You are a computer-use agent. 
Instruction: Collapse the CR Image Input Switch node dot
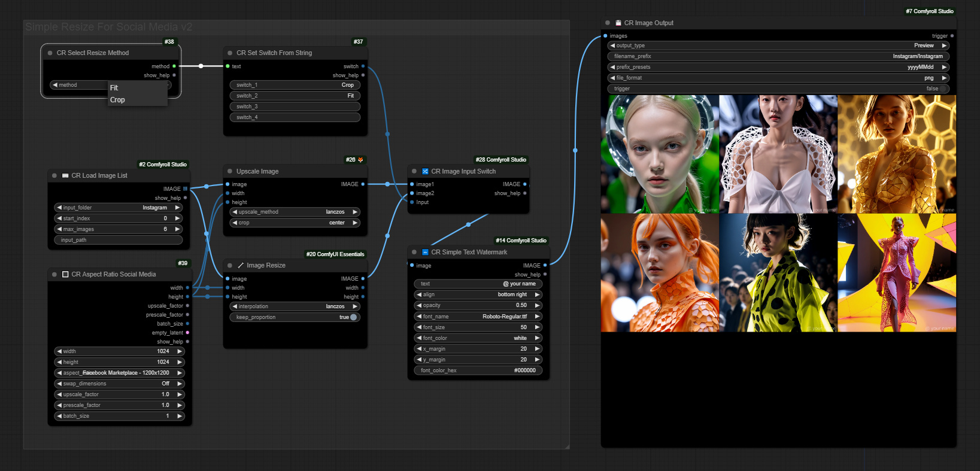414,171
